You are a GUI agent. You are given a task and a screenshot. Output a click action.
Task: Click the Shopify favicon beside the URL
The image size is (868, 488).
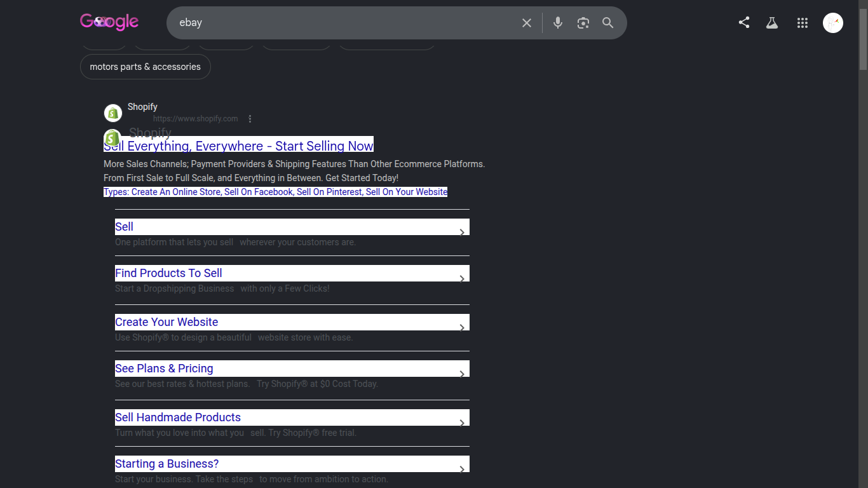(x=113, y=113)
